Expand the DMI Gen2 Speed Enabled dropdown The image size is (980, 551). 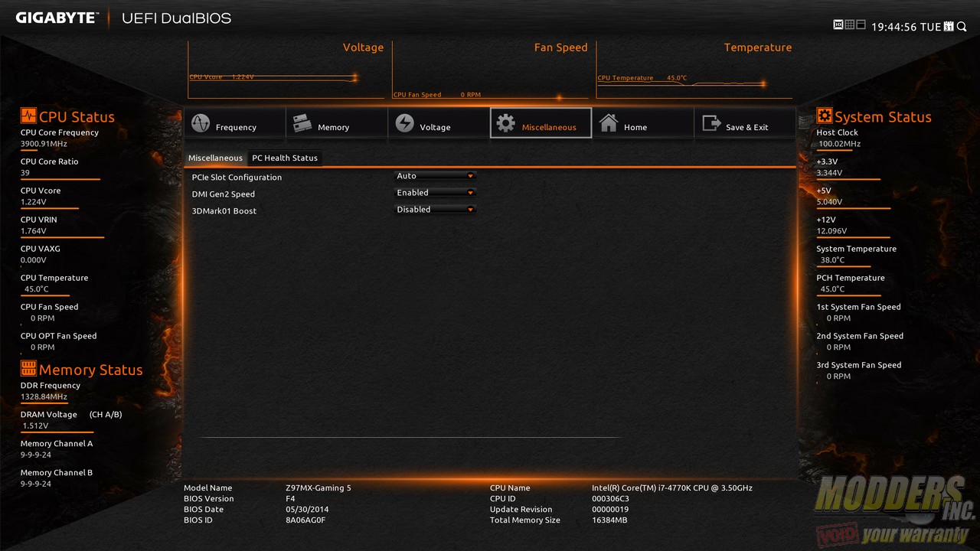click(436, 193)
